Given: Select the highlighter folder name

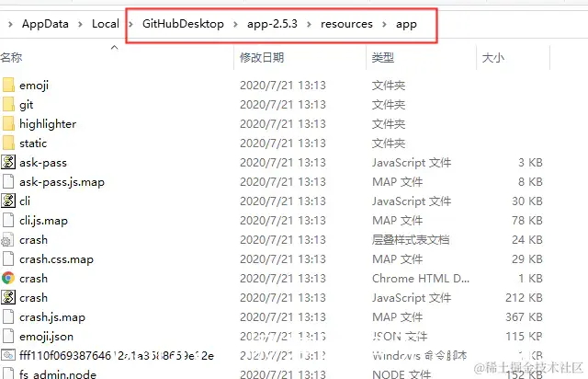Looking at the screenshot, I should 48,124.
